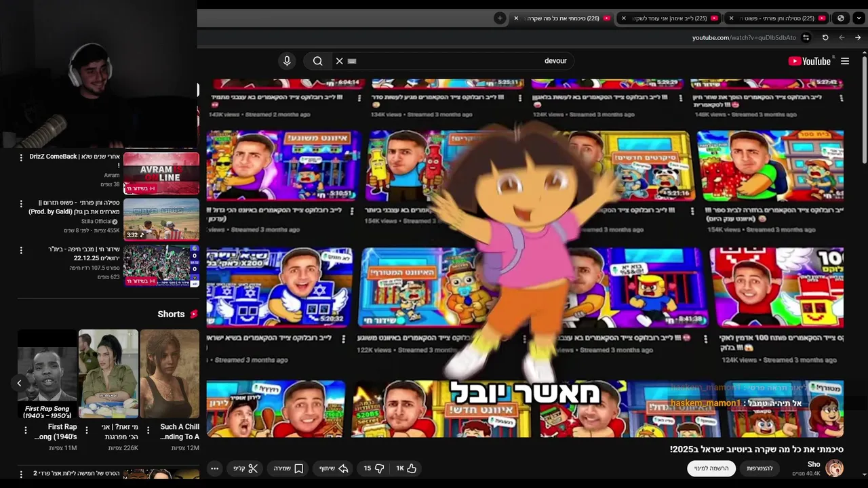This screenshot has width=868, height=488.
Task: Open the 'AVRAM IS ONLINE' live thumbnail
Action: coord(161,174)
